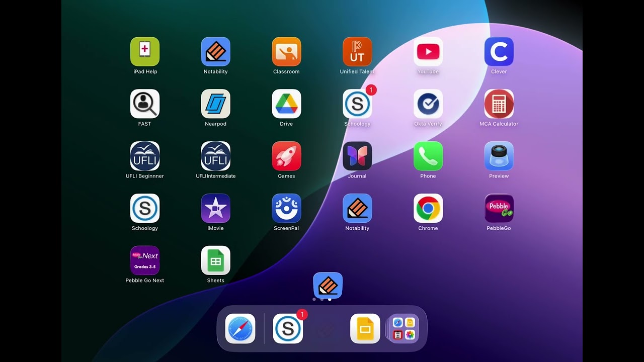644x362 pixels.
Task: Open the App Library in the dock
Action: coord(404,329)
